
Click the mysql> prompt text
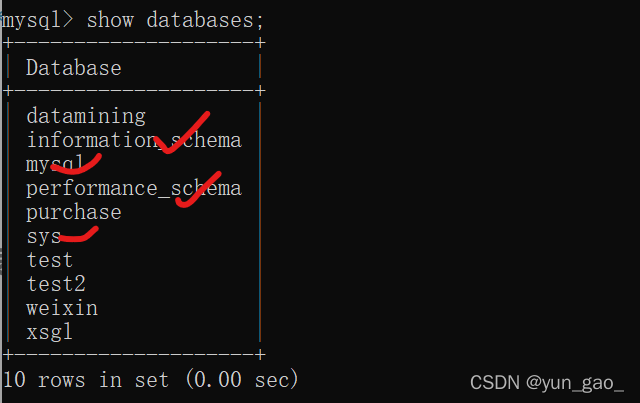pyautogui.click(x=38, y=20)
